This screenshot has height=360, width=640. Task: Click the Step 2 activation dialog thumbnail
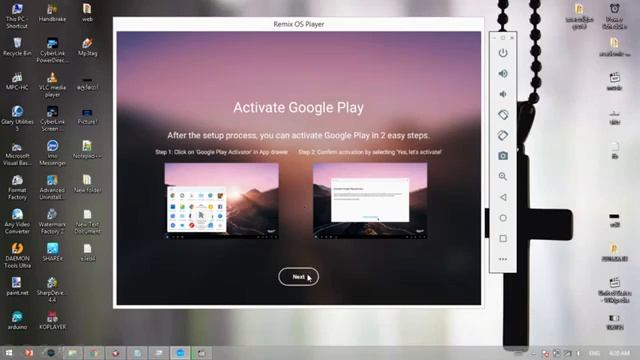pyautogui.click(x=370, y=200)
